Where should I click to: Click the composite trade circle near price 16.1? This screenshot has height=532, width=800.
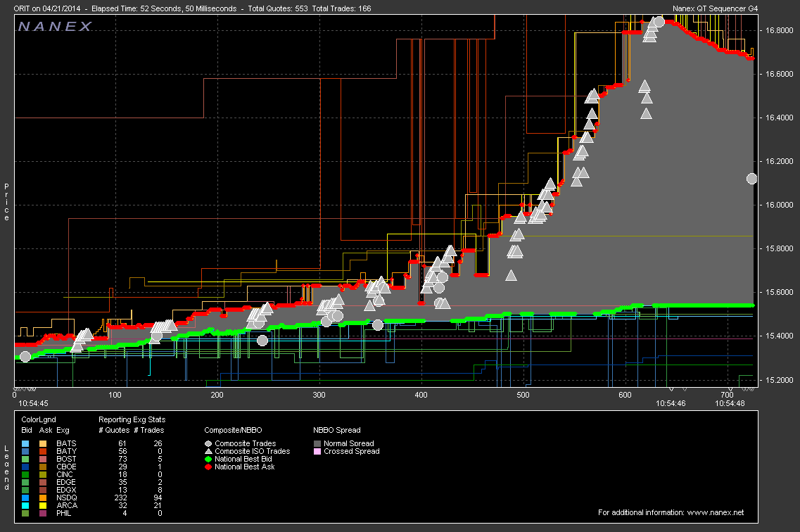(x=751, y=179)
